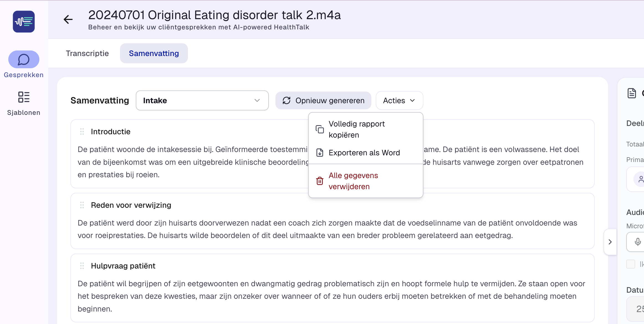This screenshot has width=644, height=324.
Task: Toggle the Acties dropdown menu
Action: (x=399, y=100)
